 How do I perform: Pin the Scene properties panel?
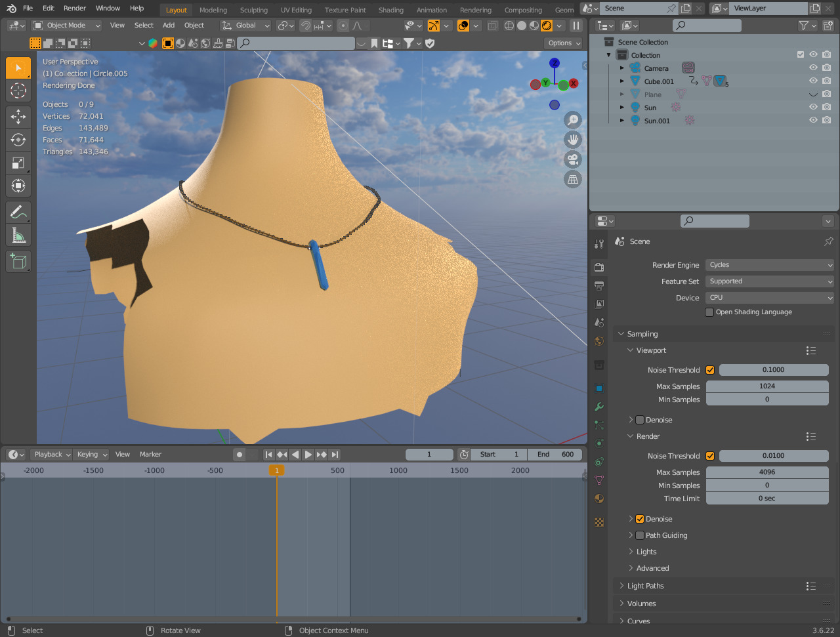coord(828,241)
